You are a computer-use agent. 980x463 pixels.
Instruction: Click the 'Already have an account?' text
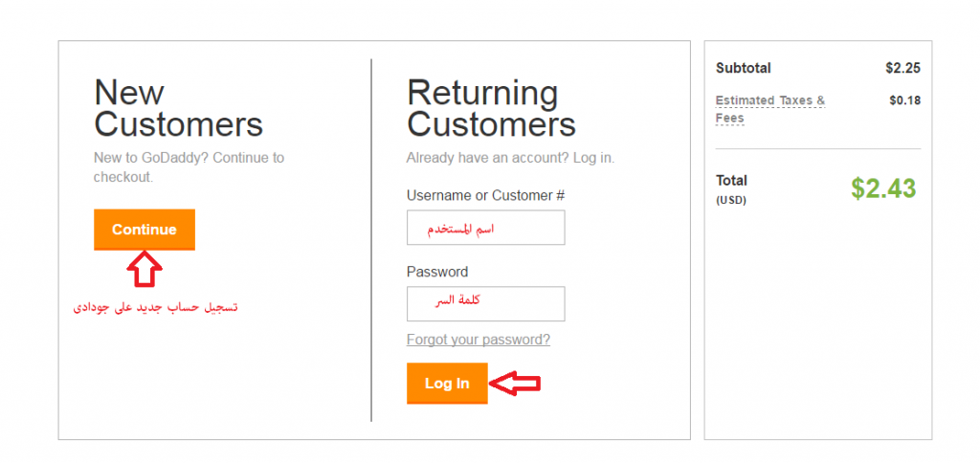coord(510,157)
